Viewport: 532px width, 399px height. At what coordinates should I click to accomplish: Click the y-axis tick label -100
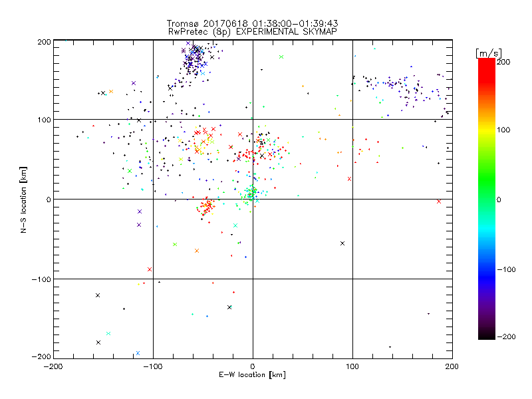point(41,279)
